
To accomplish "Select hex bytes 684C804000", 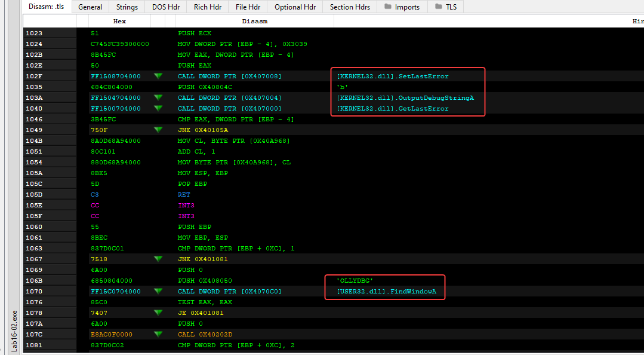I will click(x=111, y=87).
